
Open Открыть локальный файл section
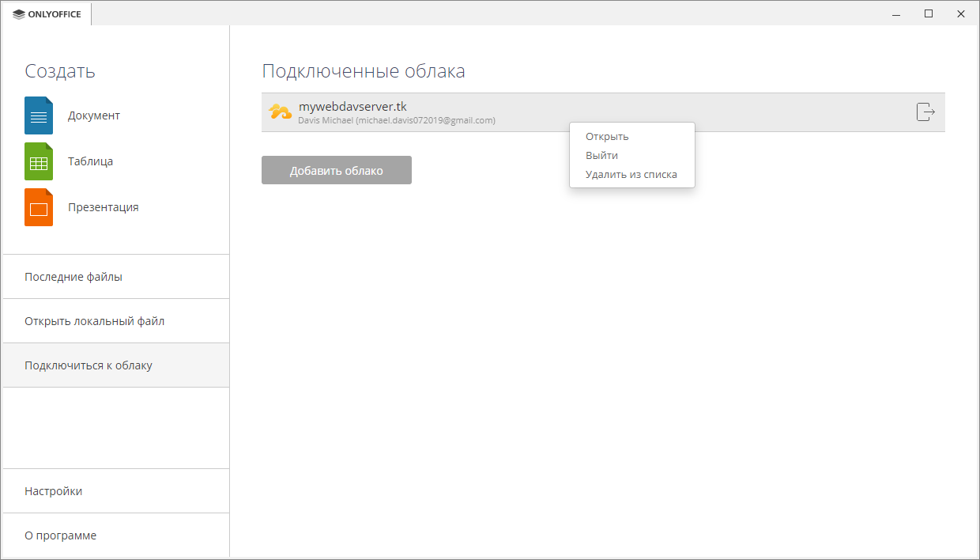(x=116, y=321)
